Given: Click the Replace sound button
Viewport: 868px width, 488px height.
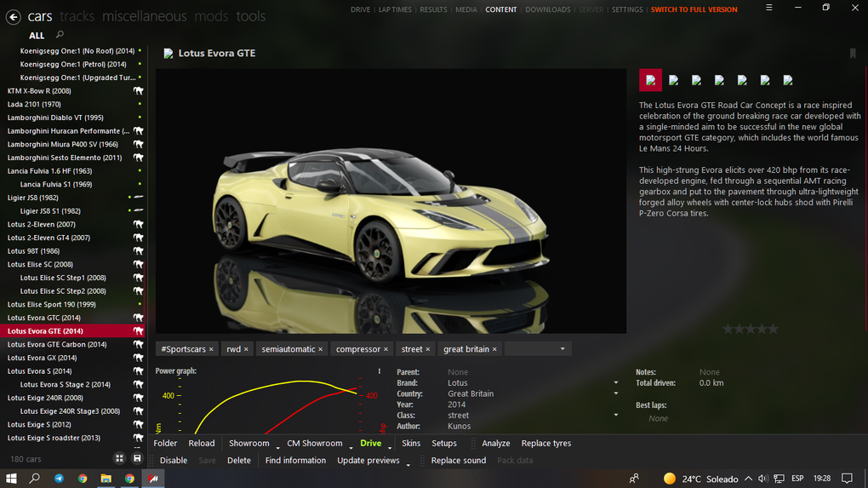Looking at the screenshot, I should [459, 460].
